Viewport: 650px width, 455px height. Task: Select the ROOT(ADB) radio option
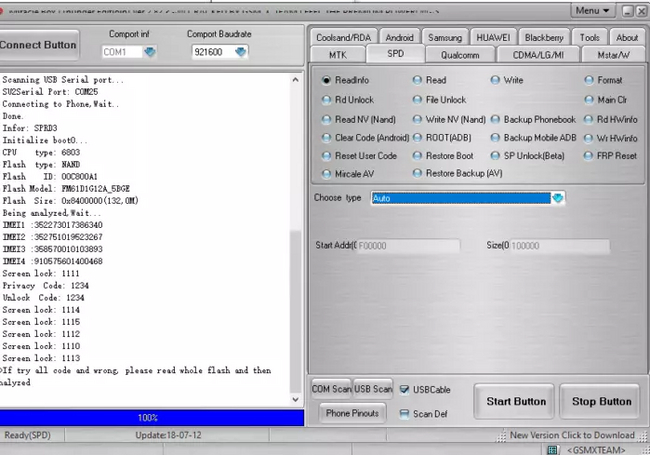point(417,137)
